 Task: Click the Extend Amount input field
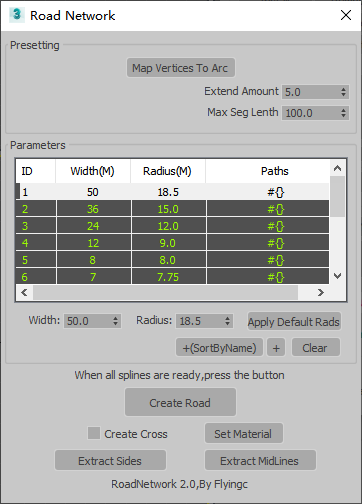310,92
